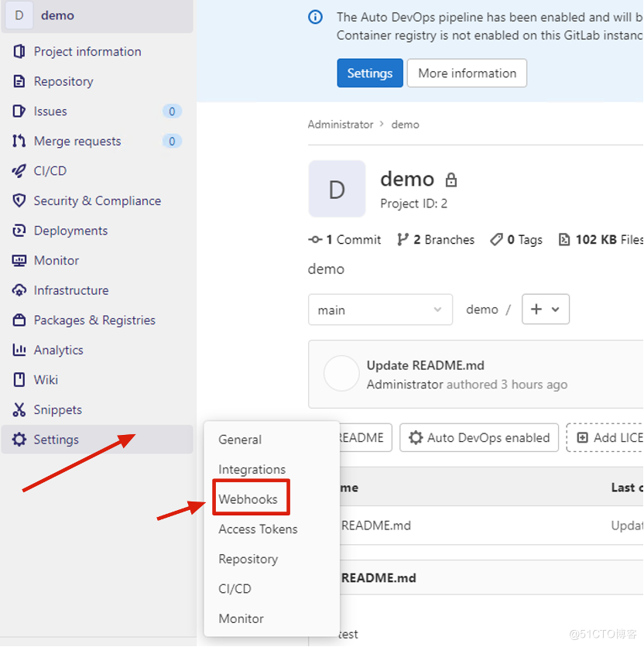Open Deployments section in sidebar
This screenshot has width=644, height=647.
click(97, 231)
